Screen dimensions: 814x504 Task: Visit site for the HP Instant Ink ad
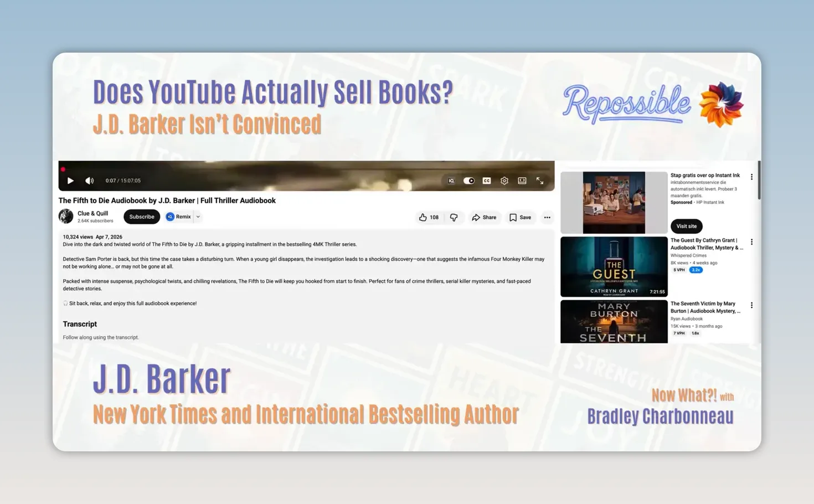point(687,226)
